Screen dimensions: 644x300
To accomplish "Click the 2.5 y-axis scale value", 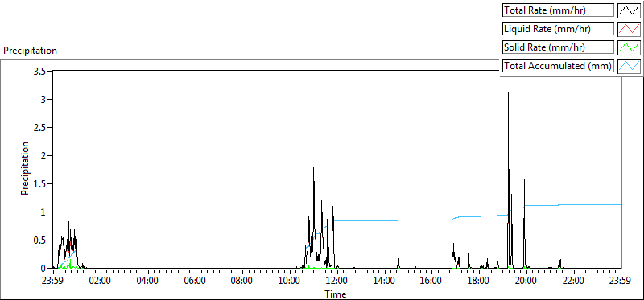I will click(x=39, y=128).
